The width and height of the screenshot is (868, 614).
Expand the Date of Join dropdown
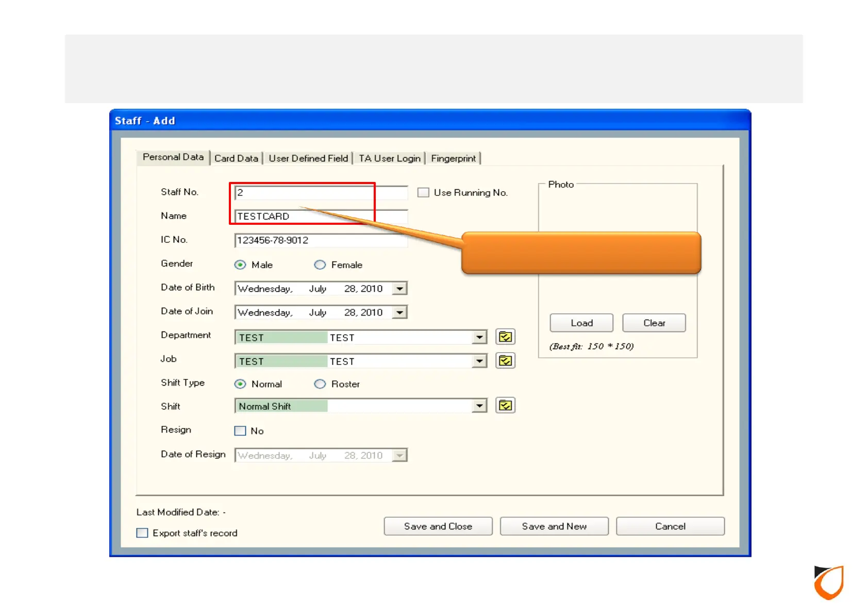399,312
